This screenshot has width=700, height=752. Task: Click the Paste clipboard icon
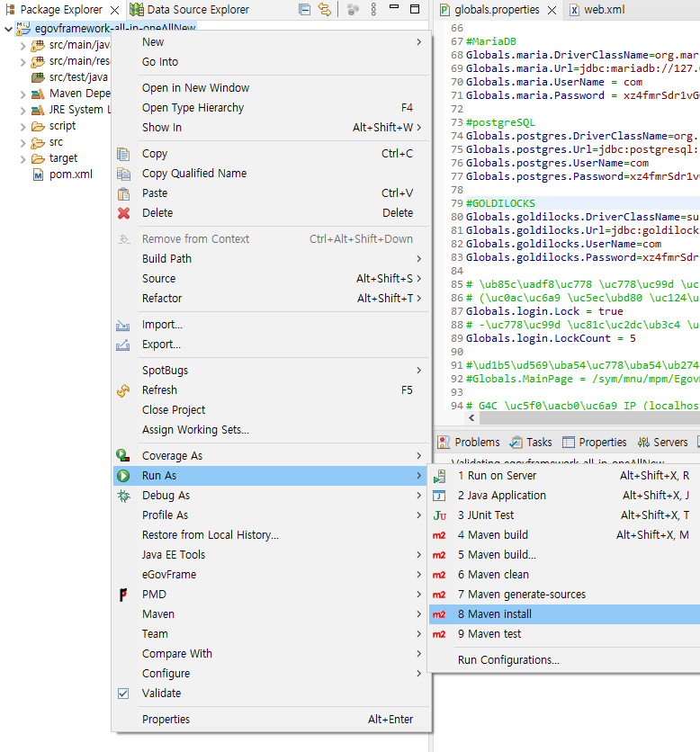click(x=123, y=193)
